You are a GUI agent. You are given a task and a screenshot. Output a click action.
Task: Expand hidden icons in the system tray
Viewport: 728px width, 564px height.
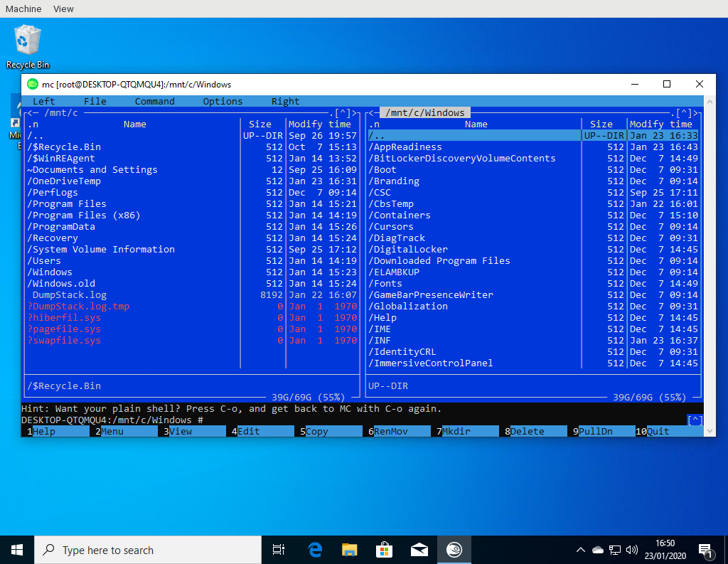581,549
